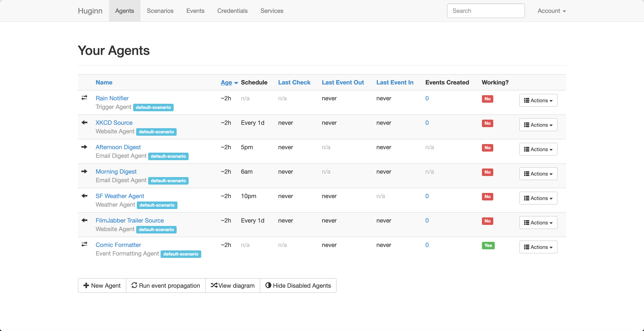Click Events Created count for XKCD Source
Screen dimensions: 644x331
(x=427, y=123)
